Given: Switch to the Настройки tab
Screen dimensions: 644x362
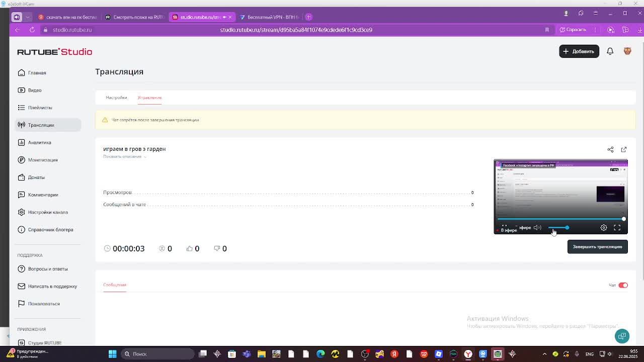Looking at the screenshot, I should tap(116, 98).
